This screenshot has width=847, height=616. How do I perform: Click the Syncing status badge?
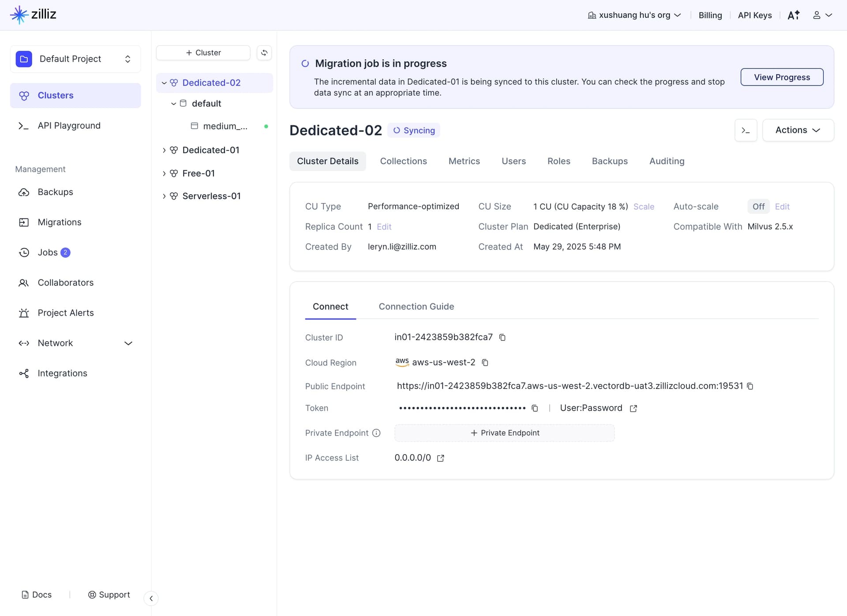tap(413, 131)
